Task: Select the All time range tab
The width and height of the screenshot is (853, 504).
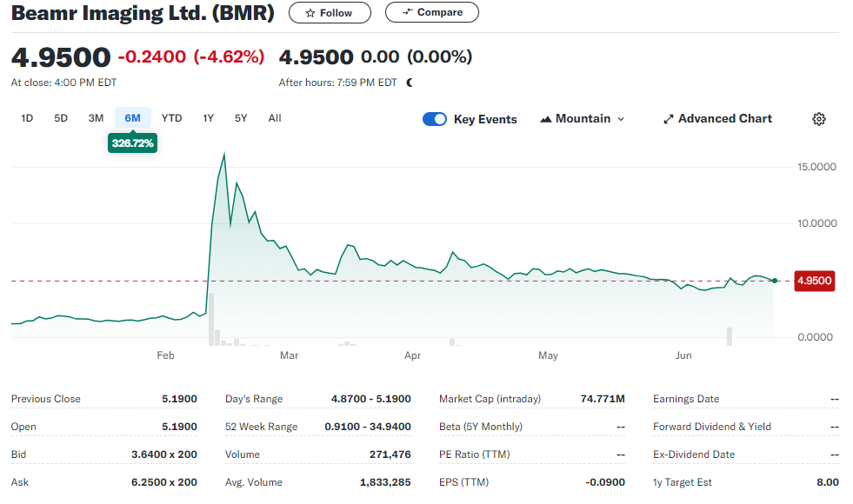Action: 275,118
